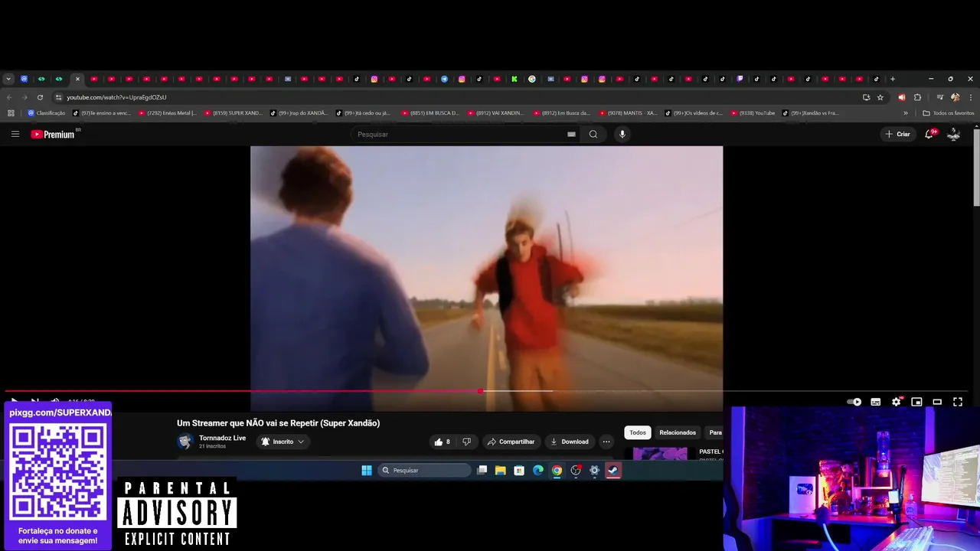
Task: Open the PASTEL video thumbnail
Action: coord(660,454)
